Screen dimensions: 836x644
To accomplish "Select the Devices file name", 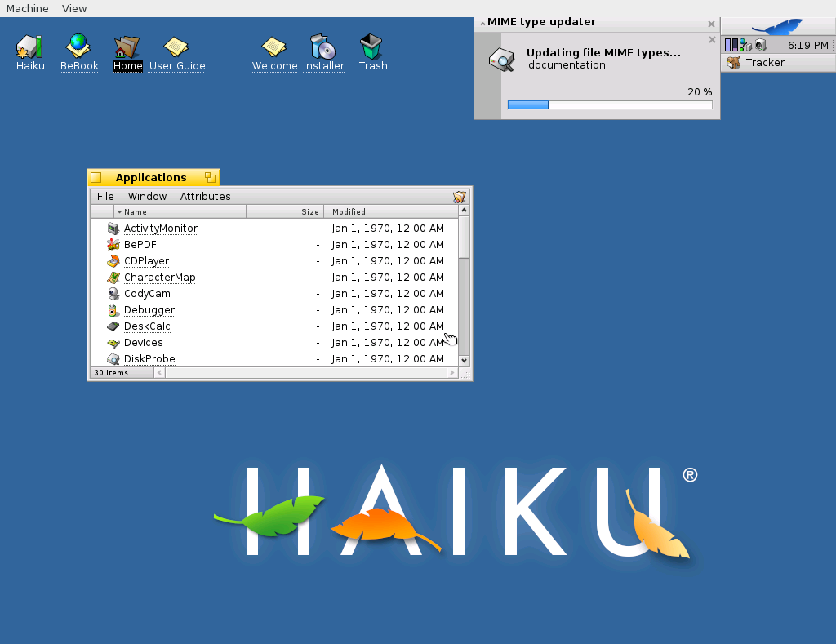I will pyautogui.click(x=144, y=343).
